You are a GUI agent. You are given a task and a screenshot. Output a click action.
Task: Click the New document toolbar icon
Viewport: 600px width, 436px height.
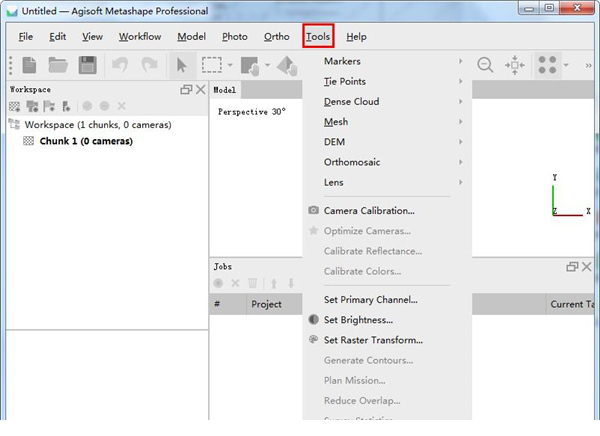30,65
